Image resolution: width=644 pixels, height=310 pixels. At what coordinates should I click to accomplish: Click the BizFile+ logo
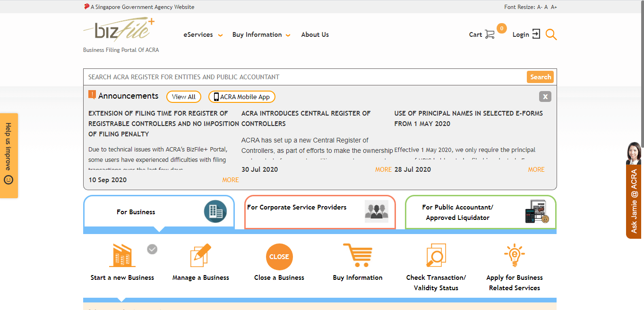(119, 30)
